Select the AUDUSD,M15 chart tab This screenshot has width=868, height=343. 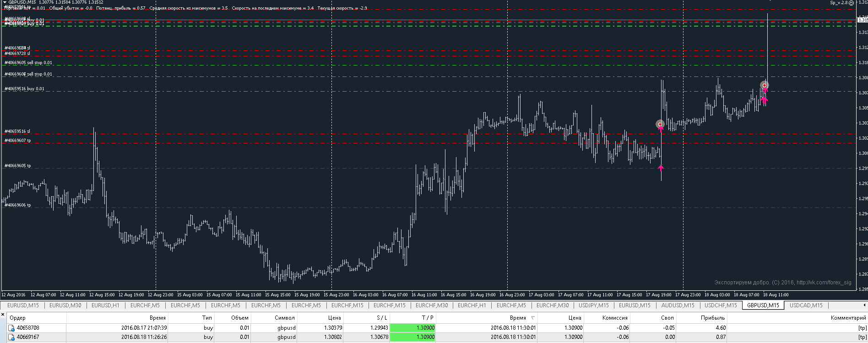(678, 305)
